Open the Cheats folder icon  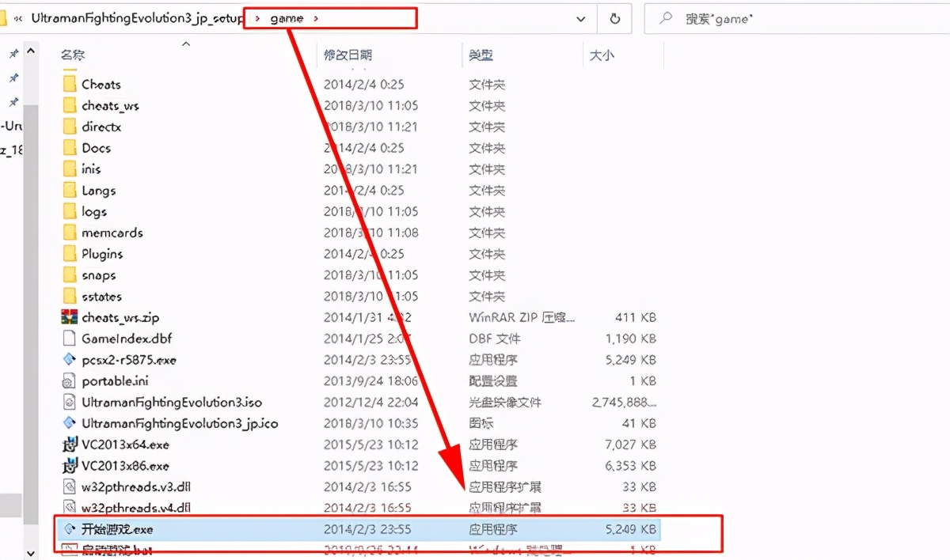click(x=69, y=84)
